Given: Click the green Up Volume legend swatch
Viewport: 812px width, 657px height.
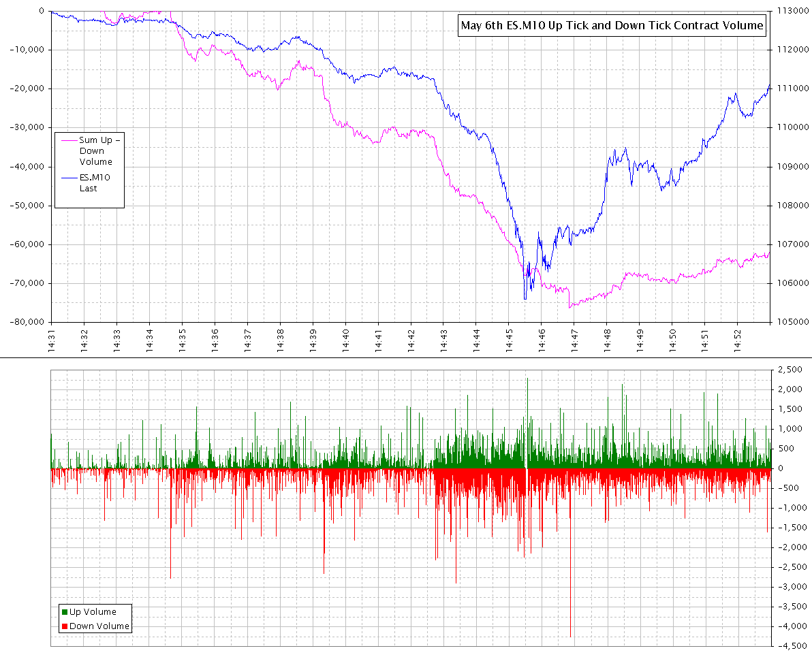Looking at the screenshot, I should pyautogui.click(x=65, y=612).
